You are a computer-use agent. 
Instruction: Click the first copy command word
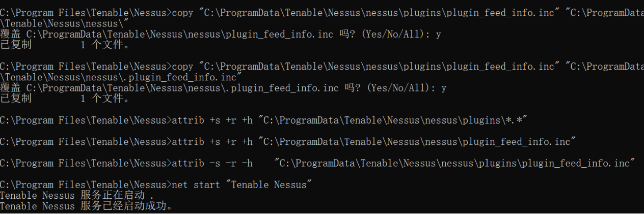[x=183, y=13]
